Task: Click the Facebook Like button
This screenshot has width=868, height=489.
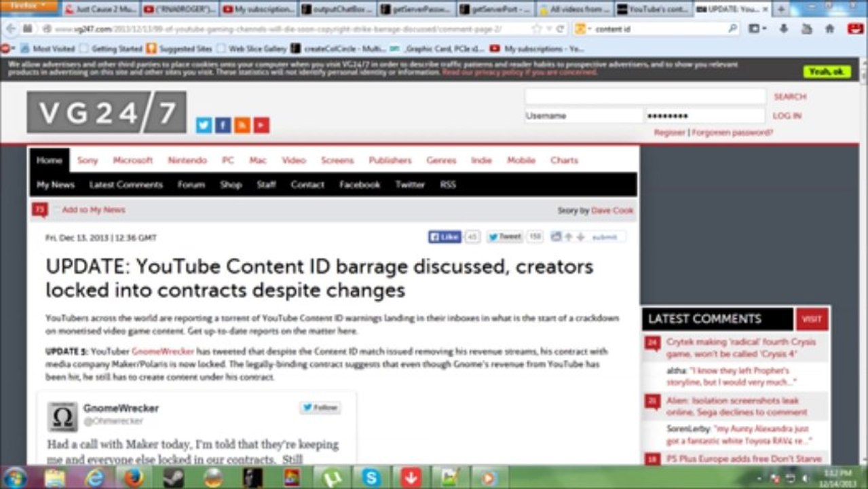Action: 445,237
